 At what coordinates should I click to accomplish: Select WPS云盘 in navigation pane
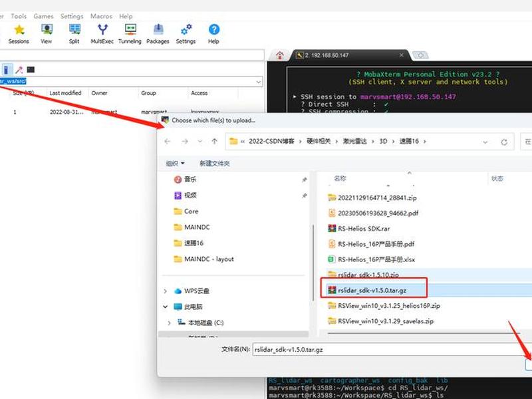click(x=192, y=291)
